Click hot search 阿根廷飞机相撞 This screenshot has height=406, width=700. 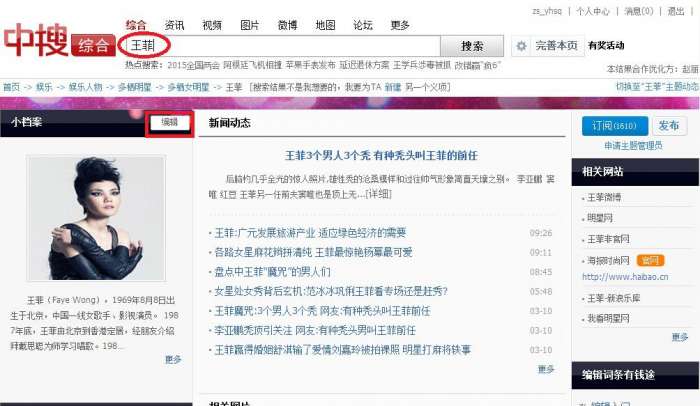(252, 66)
